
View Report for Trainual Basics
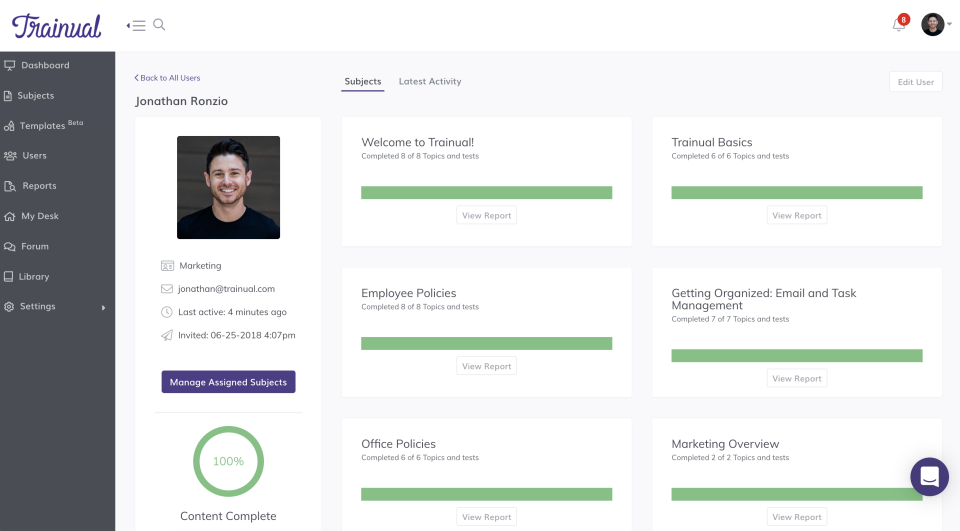point(797,215)
